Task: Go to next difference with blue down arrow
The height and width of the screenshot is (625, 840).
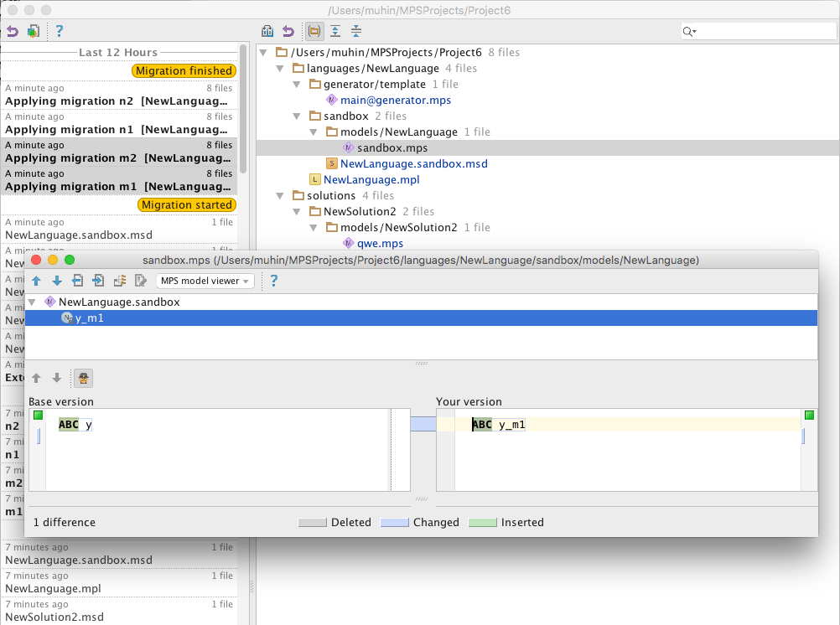Action: pyautogui.click(x=56, y=281)
